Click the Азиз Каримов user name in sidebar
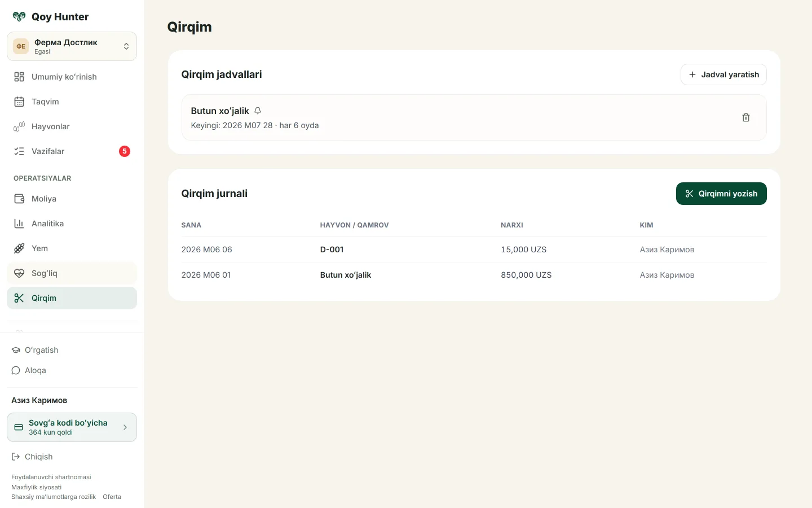This screenshot has height=508, width=812. coord(39,400)
